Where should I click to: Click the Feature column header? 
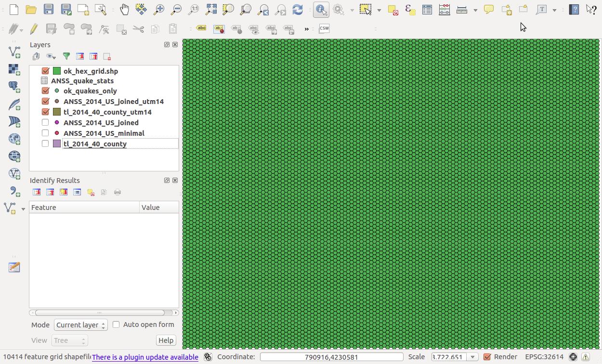pyautogui.click(x=84, y=208)
